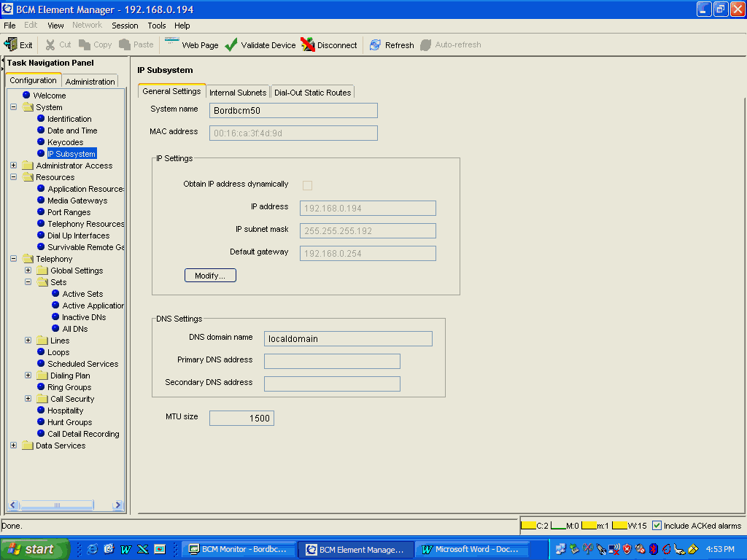Click the Auto-refresh toolbar icon
The height and width of the screenshot is (560, 747).
(425, 44)
